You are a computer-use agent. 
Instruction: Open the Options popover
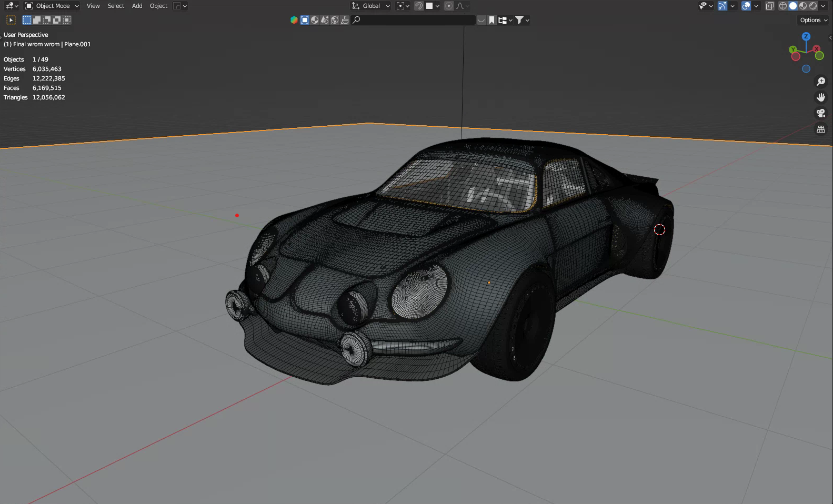(x=814, y=20)
